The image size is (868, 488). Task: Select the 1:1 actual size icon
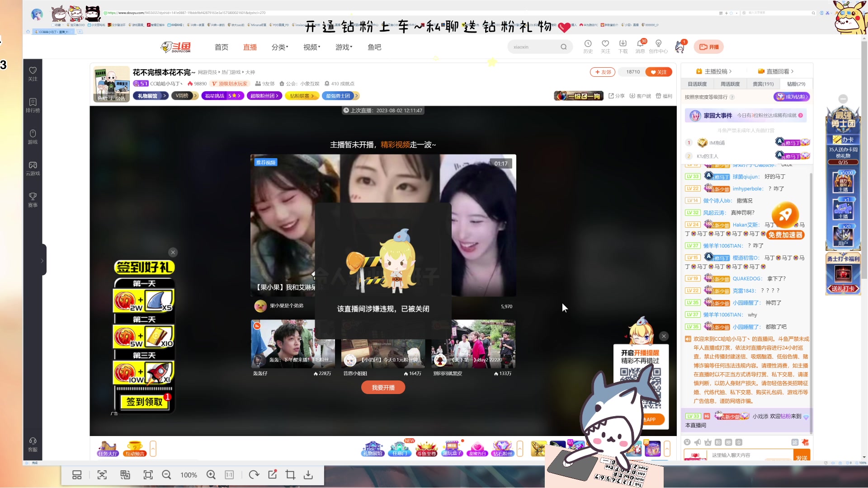(229, 474)
